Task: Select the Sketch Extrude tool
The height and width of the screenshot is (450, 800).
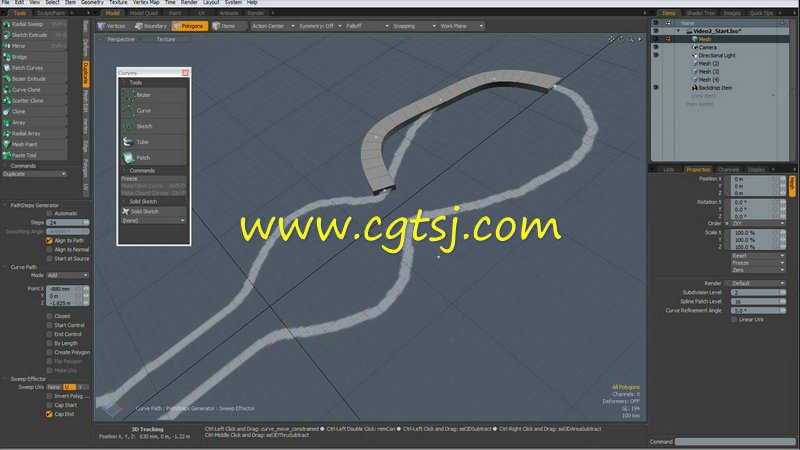Action: (34, 35)
